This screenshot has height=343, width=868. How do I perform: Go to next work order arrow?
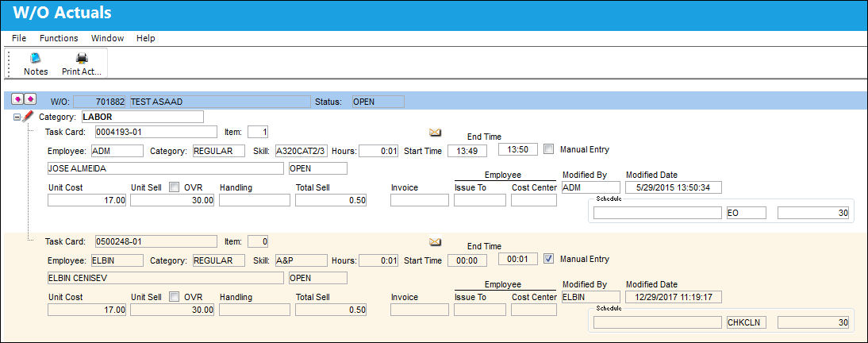point(31,98)
